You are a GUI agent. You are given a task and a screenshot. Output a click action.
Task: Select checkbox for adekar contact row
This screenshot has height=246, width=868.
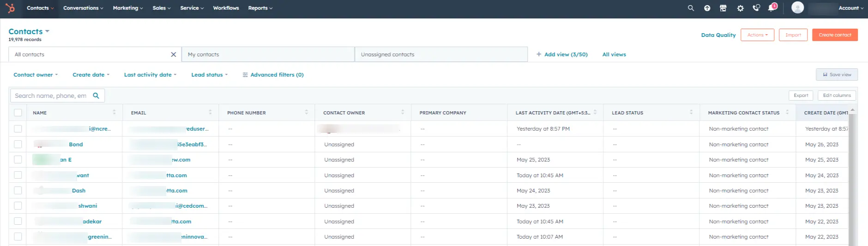tap(18, 222)
